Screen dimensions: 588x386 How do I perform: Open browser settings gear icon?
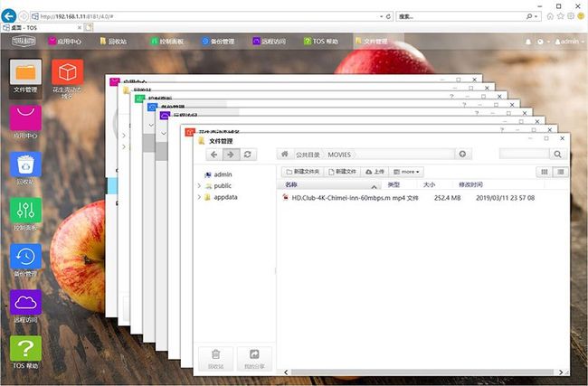[x=571, y=16]
